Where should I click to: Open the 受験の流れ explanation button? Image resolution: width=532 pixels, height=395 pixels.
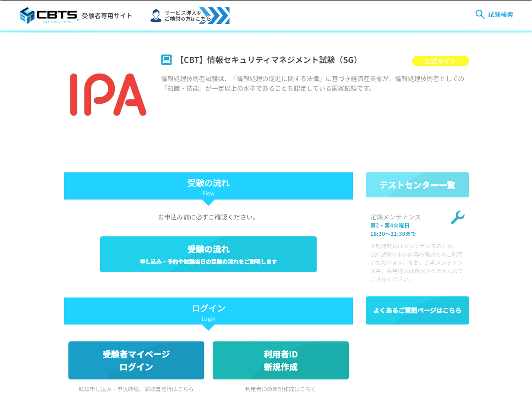click(x=208, y=254)
